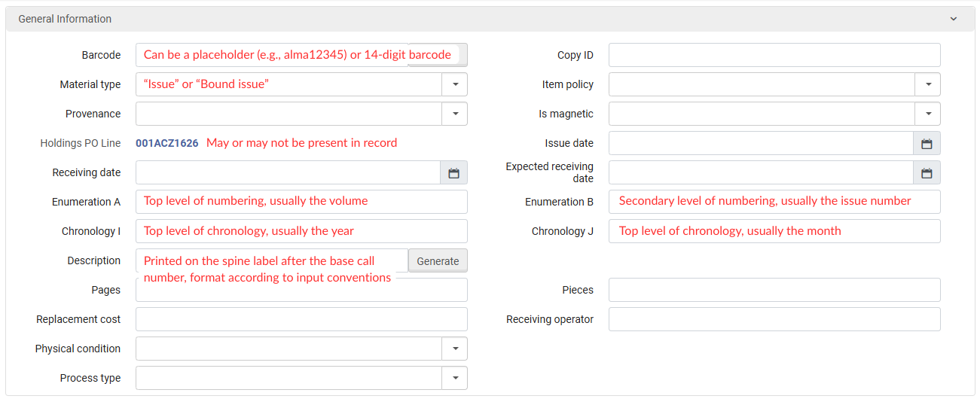Click the Expected receiving date calendar icon
The width and height of the screenshot is (980, 402).
[x=927, y=172]
